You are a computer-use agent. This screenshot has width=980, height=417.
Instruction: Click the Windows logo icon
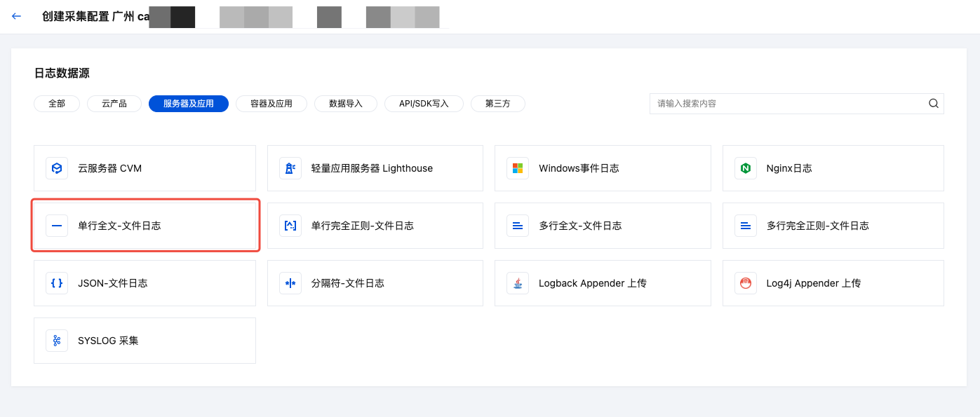click(518, 168)
